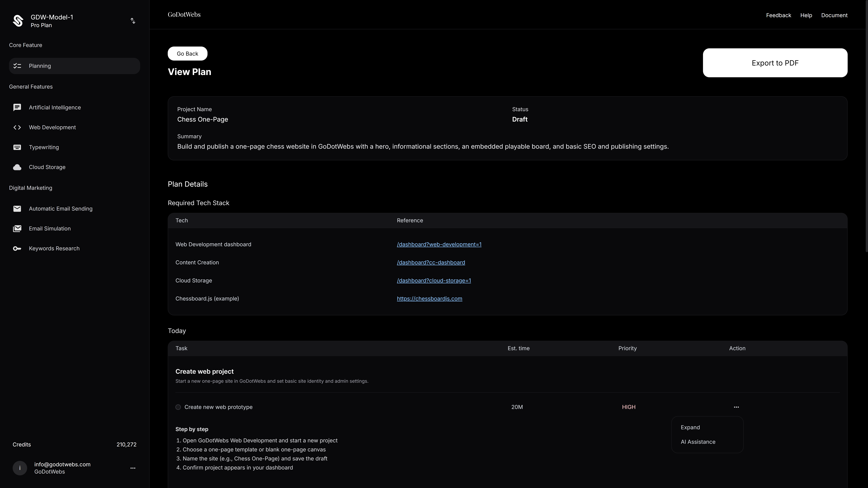Open account options dots next to info@godotwebs.com

(x=133, y=468)
